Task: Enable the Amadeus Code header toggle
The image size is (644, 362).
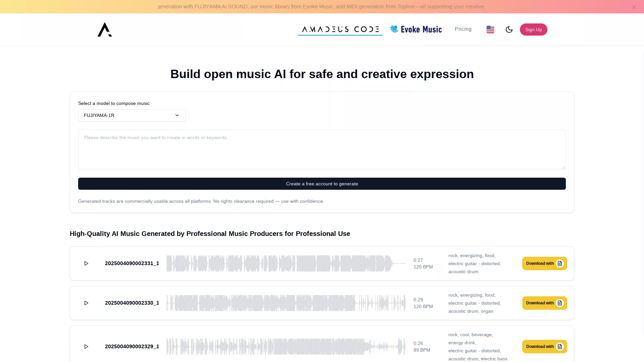Action: pos(340,29)
